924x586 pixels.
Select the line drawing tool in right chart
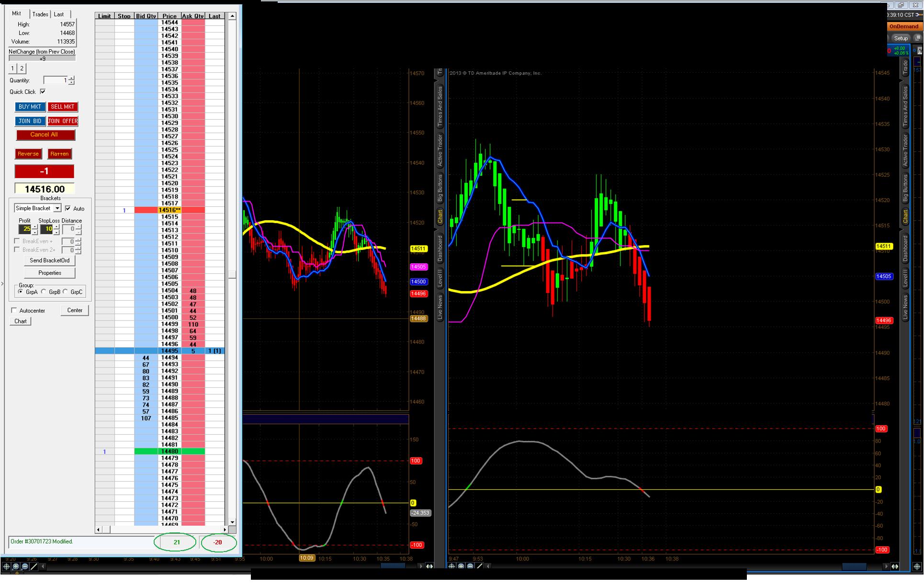pos(479,566)
